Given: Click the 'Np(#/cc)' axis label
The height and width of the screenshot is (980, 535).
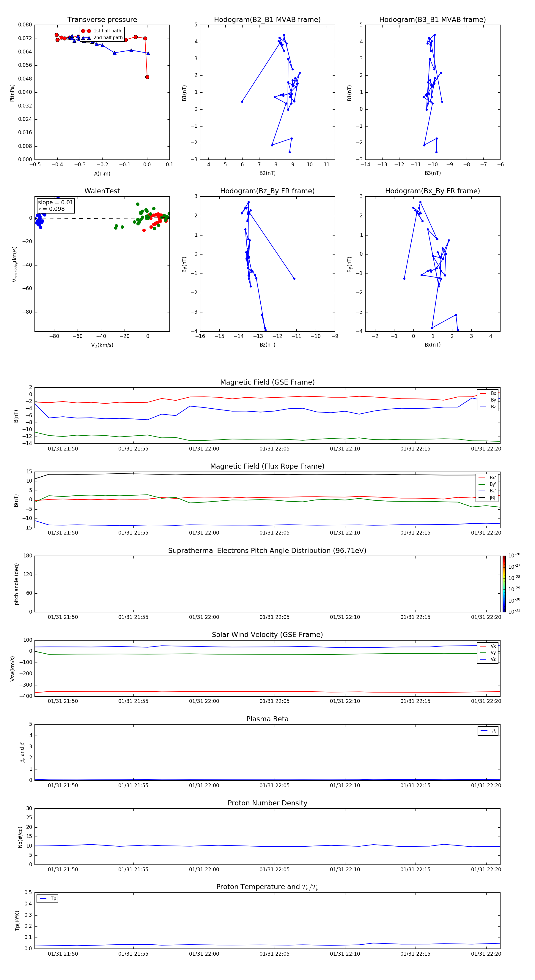Looking at the screenshot, I should point(21,837).
